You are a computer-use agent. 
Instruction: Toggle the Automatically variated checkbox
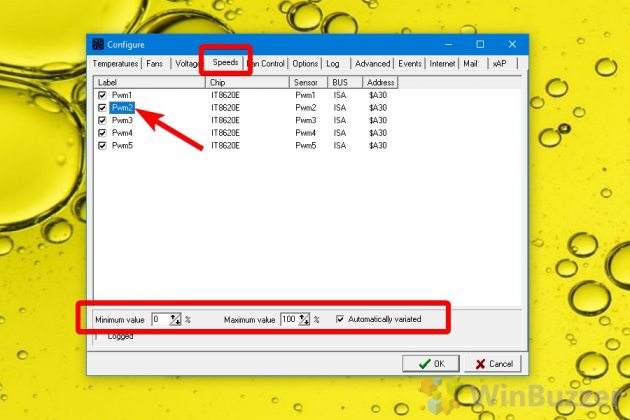[x=340, y=319]
